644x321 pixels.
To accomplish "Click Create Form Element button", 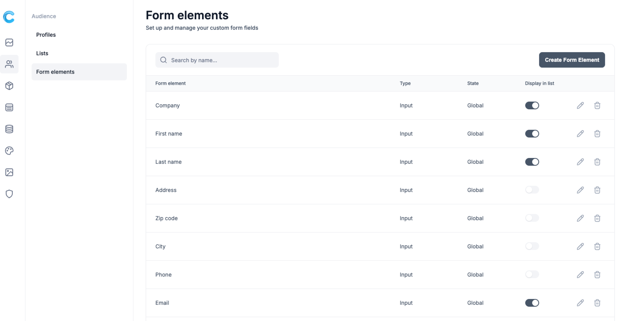I will click(572, 60).
